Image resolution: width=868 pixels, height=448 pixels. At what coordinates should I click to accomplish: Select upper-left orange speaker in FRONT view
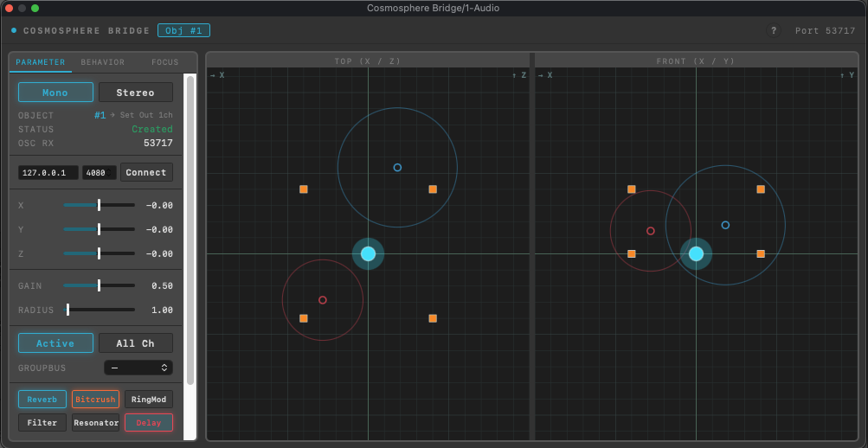click(631, 189)
